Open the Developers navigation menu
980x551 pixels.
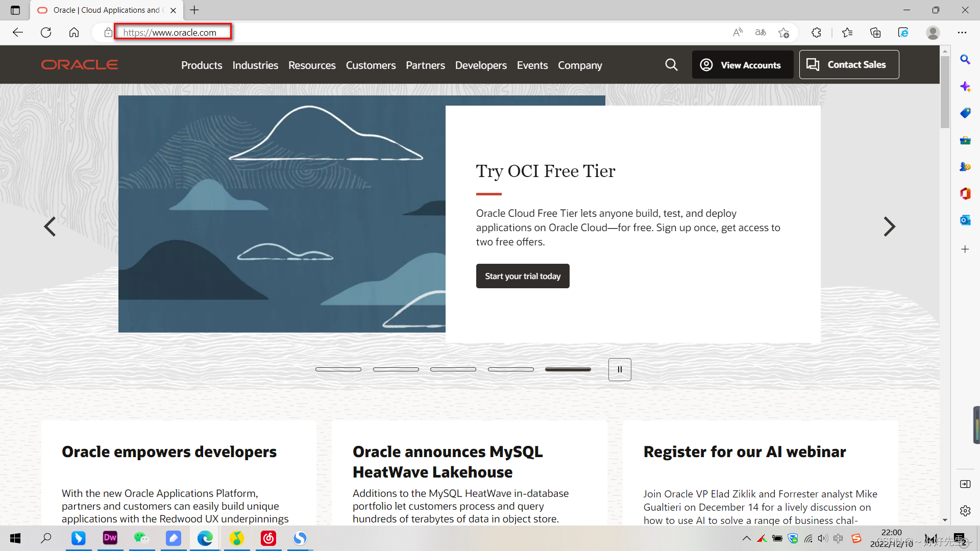[x=481, y=65]
